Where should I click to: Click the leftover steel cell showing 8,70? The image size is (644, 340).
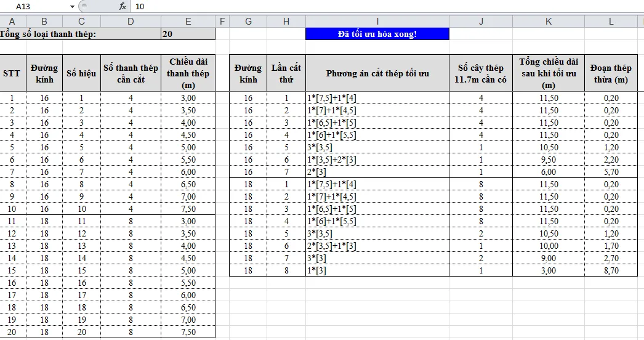coord(611,270)
